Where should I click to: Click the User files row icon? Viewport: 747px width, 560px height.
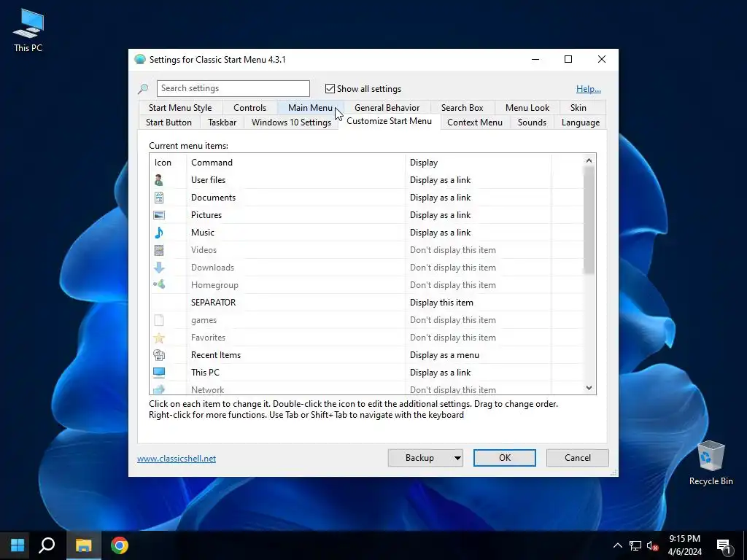[x=158, y=180]
